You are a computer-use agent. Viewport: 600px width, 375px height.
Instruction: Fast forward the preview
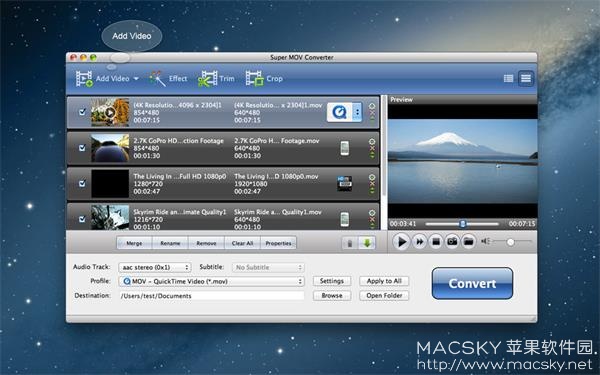click(419, 241)
